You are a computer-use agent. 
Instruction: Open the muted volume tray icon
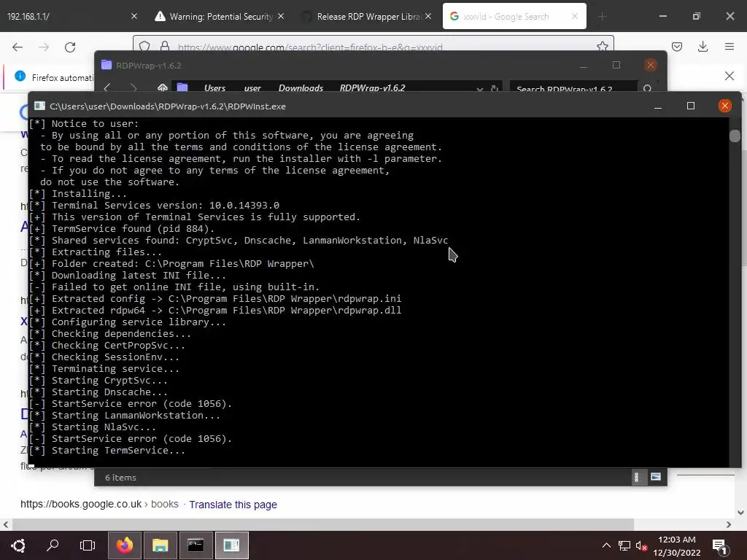(x=641, y=545)
